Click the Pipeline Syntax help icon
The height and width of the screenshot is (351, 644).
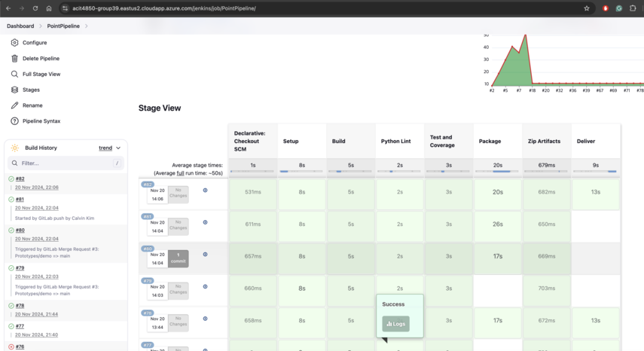click(14, 121)
